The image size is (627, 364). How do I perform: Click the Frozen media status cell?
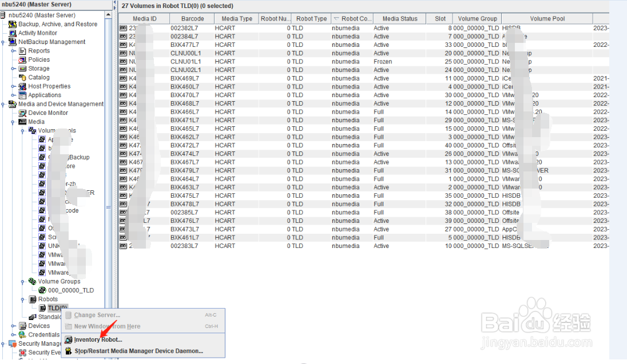point(383,62)
